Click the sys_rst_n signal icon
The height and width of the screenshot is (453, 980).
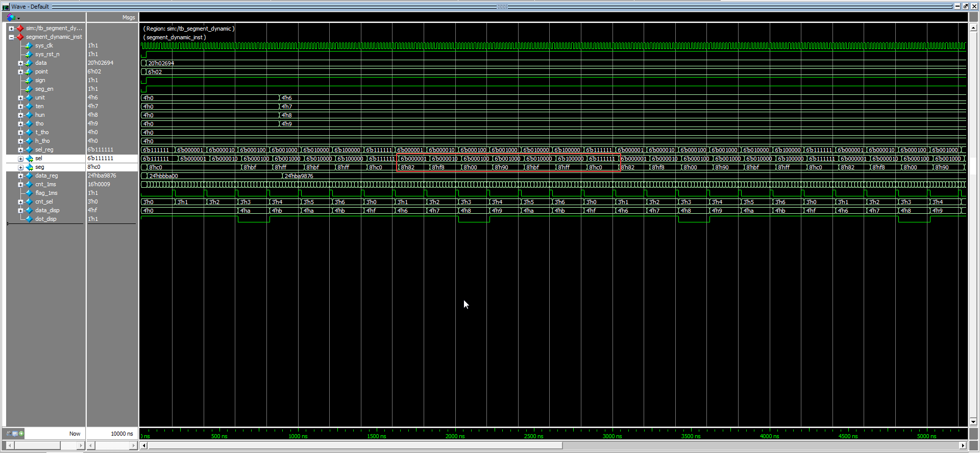tap(29, 54)
